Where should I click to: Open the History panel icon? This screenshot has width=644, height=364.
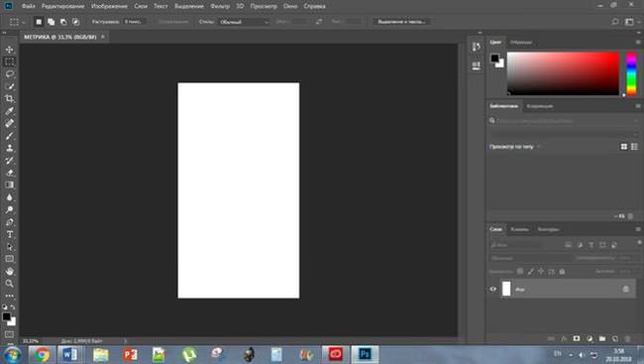point(476,47)
